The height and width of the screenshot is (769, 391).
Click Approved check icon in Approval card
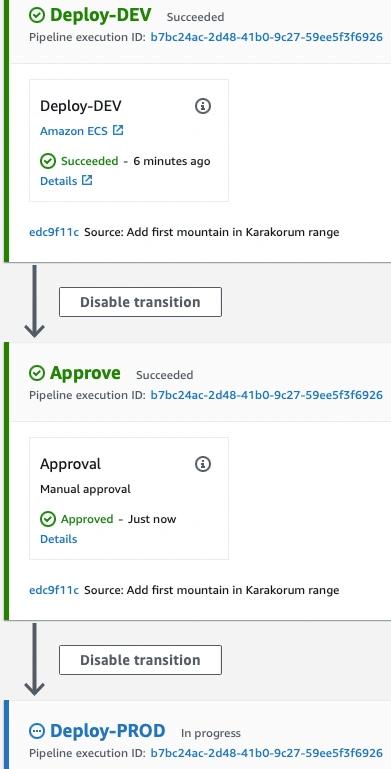point(48,519)
